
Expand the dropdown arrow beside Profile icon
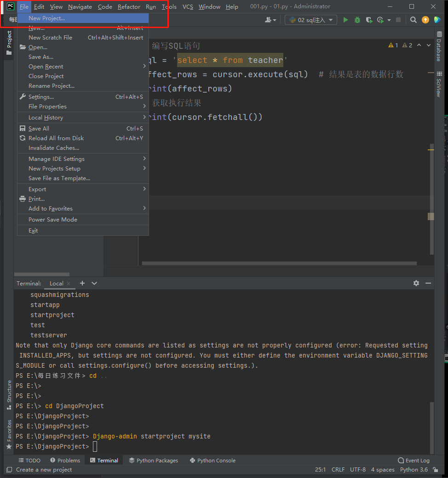(x=389, y=20)
